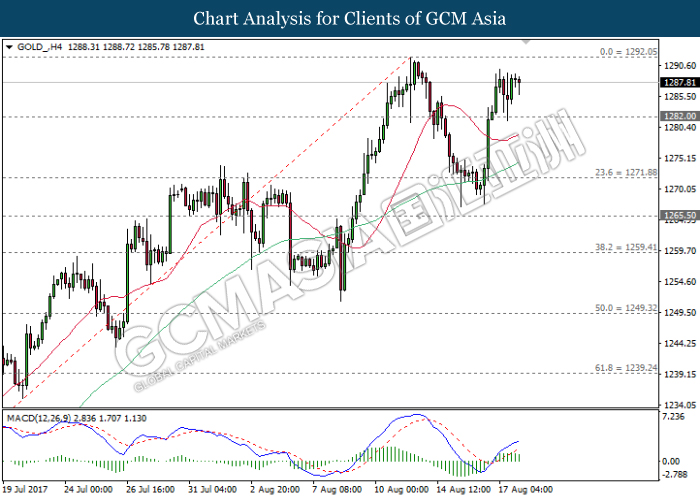Click the 1249.50 price axis value
This screenshot has width=700, height=500.
click(680, 312)
